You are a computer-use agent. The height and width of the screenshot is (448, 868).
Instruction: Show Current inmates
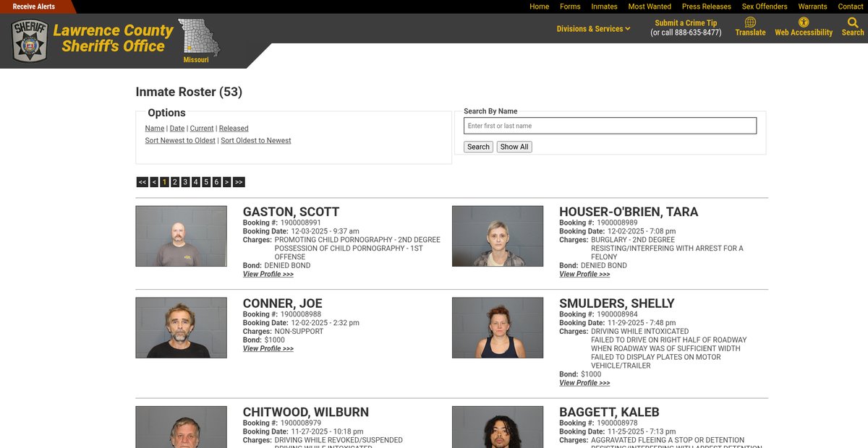(x=202, y=129)
